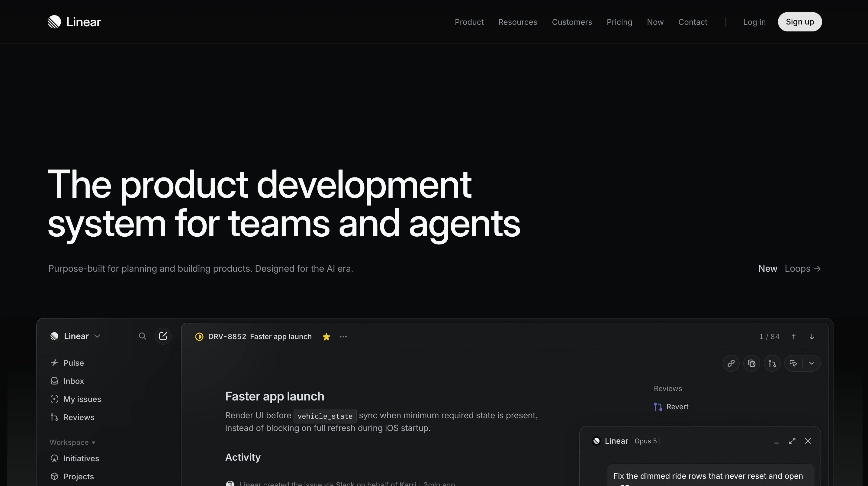Click the DRV-8852 issue identifier
This screenshot has height=486, width=868.
[x=227, y=337]
